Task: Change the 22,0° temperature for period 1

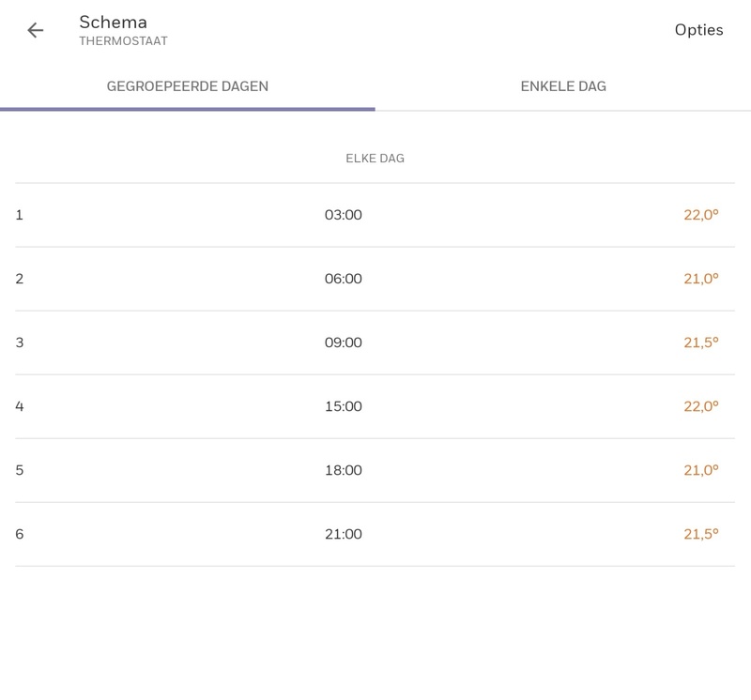Action: pyautogui.click(x=700, y=215)
